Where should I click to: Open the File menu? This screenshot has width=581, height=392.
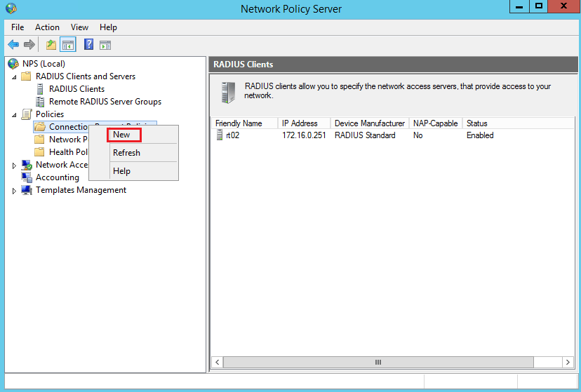pos(18,27)
